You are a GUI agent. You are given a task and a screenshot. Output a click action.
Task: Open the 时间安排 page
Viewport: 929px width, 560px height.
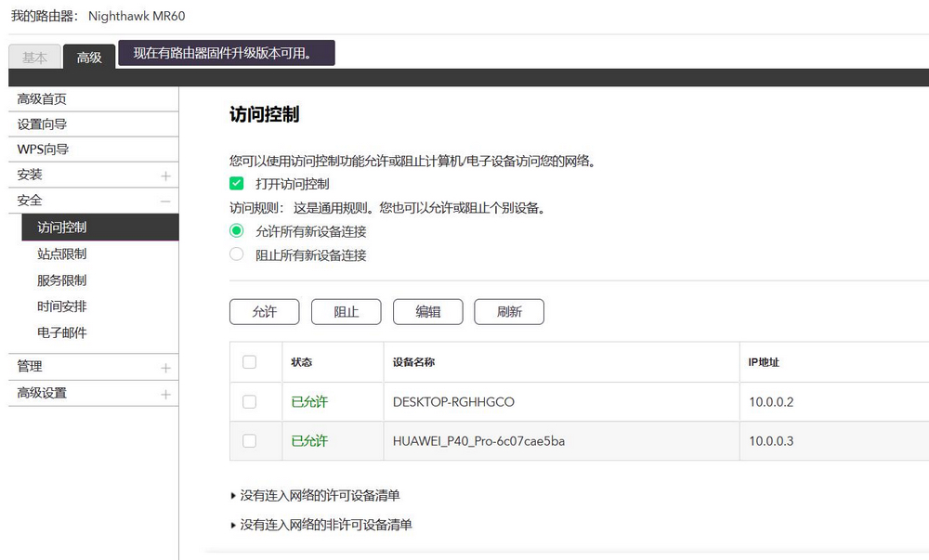(x=61, y=306)
